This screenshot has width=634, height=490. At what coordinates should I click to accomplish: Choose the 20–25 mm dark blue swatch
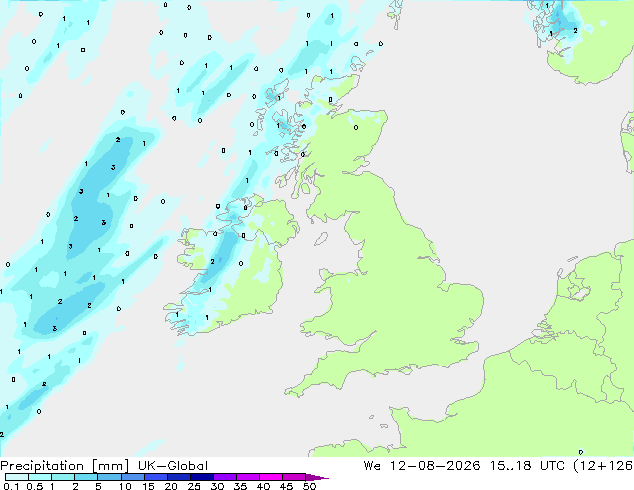(179, 477)
